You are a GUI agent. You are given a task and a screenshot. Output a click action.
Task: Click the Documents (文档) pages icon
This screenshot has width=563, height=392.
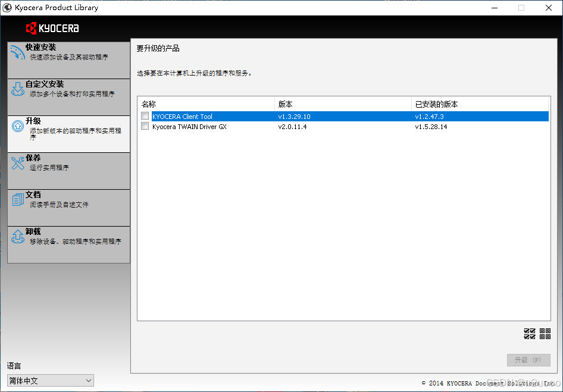[x=18, y=200]
